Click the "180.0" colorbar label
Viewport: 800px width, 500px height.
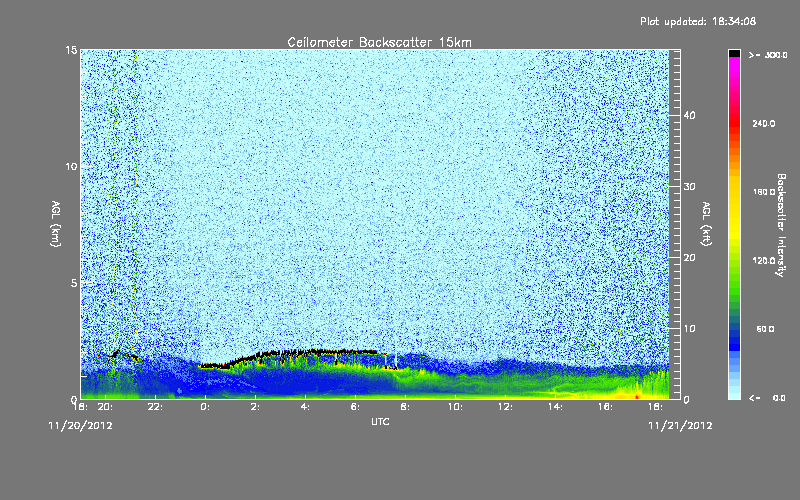coord(764,192)
